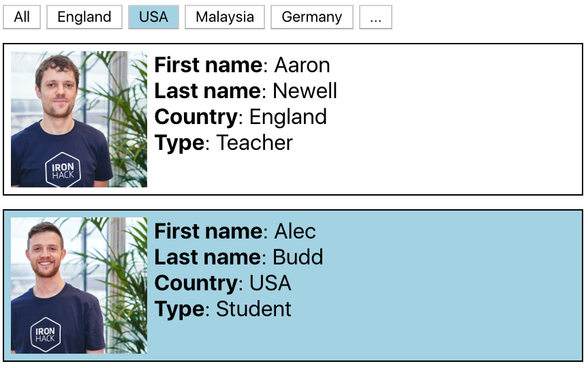The width and height of the screenshot is (588, 368).
Task: Click the Type: Student line
Action: click(223, 309)
